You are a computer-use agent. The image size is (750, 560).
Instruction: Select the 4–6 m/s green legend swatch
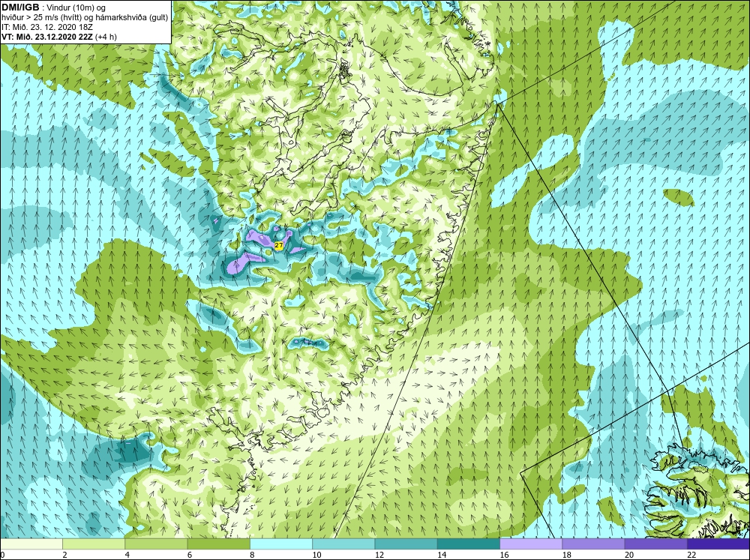[157, 544]
